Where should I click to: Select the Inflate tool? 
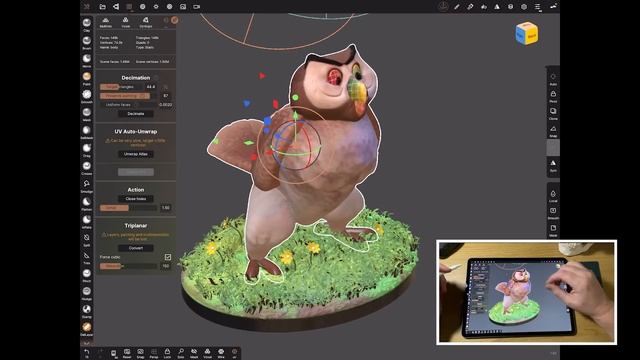click(87, 222)
